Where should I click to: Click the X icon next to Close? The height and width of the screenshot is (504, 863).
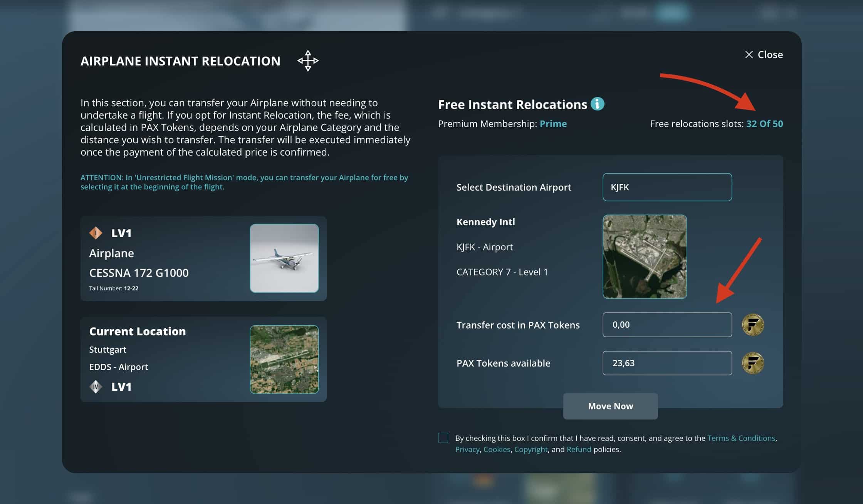(x=749, y=55)
